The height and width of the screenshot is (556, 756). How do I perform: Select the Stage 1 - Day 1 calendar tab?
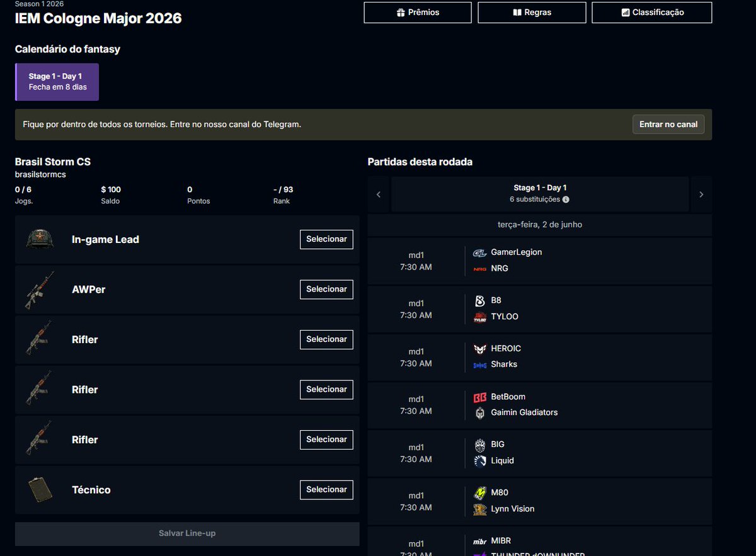pyautogui.click(x=57, y=82)
